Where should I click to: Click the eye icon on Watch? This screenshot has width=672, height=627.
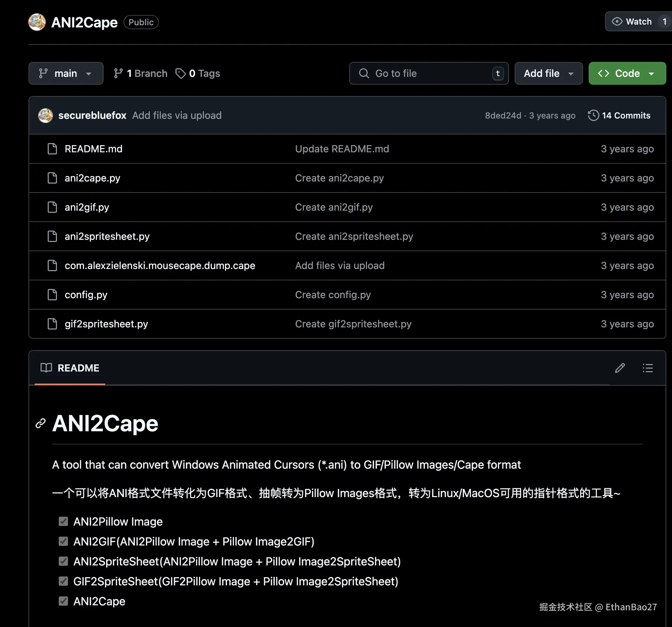coord(617,22)
